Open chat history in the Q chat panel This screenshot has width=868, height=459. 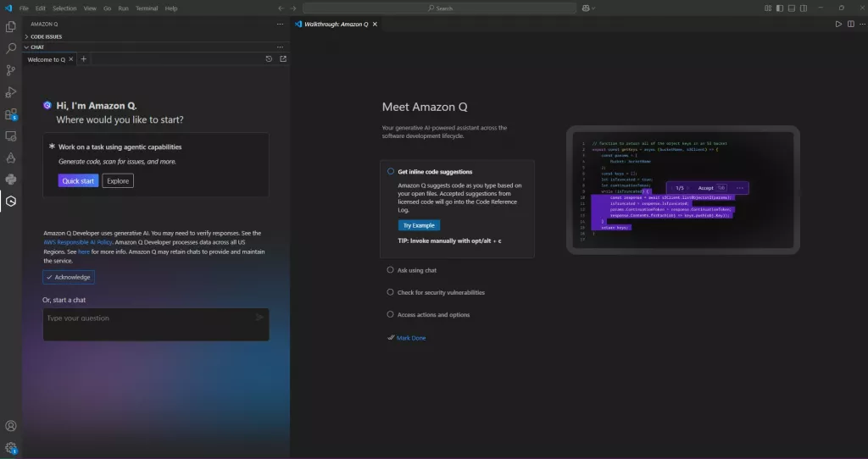[269, 59]
